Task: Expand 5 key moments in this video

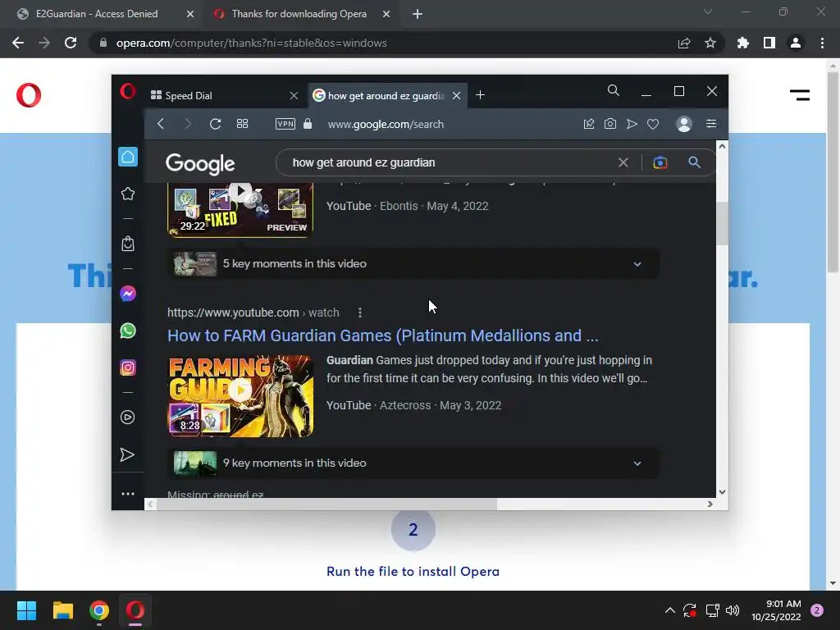Action: (x=413, y=263)
